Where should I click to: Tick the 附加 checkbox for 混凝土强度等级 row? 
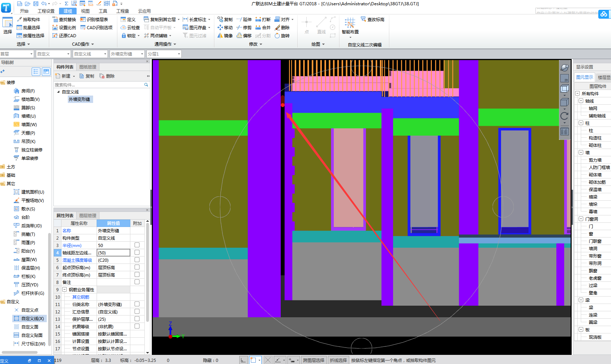(137, 260)
